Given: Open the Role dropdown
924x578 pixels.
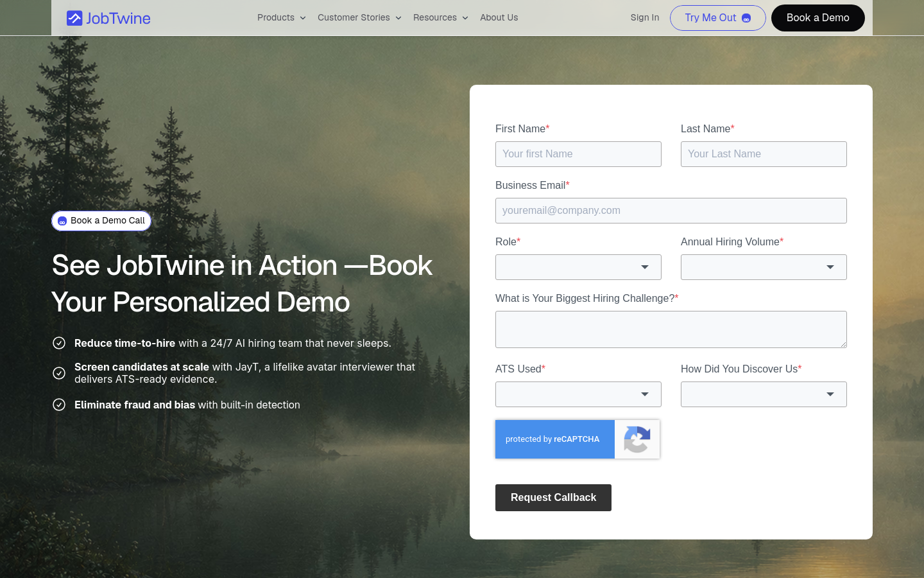Looking at the screenshot, I should (578, 267).
